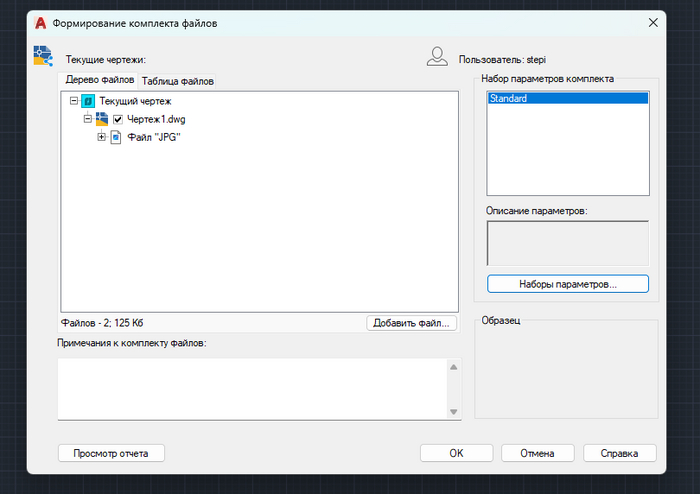Expand the Файл "JPG" tree node

click(x=101, y=137)
